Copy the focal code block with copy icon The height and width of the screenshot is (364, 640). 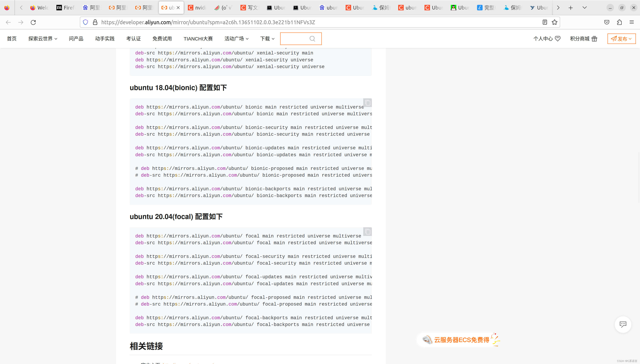(x=368, y=232)
